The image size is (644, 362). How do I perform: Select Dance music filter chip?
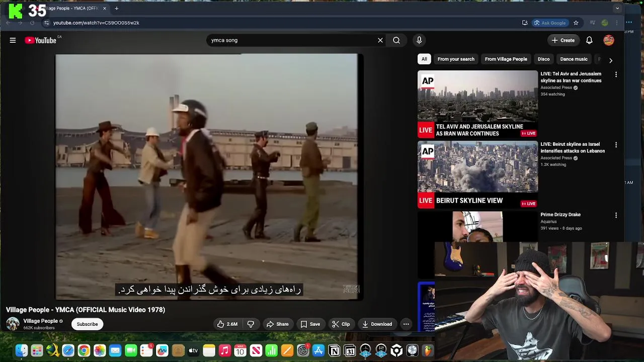(x=574, y=59)
